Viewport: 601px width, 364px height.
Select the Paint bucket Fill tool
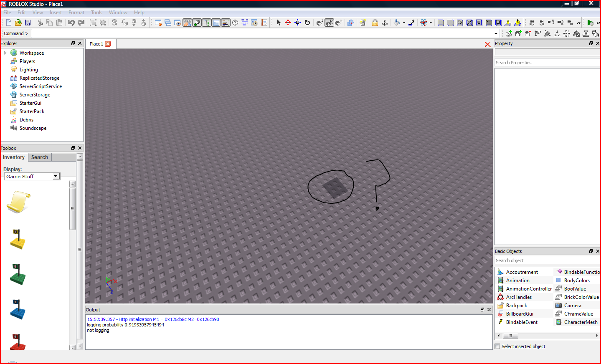click(397, 23)
